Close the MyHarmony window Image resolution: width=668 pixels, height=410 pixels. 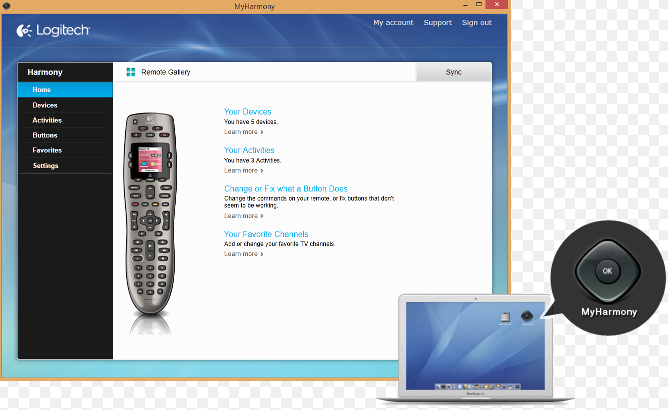[496, 4]
